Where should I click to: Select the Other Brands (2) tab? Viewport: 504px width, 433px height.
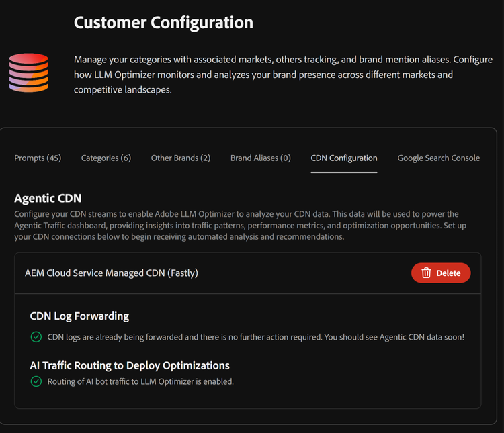coord(181,158)
